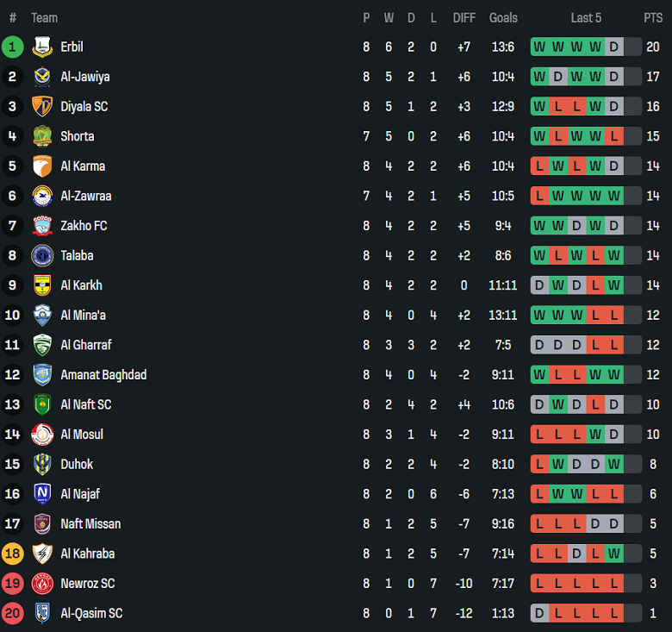Click the Erbil team crest icon
This screenshot has width=672, height=632.
[x=42, y=47]
